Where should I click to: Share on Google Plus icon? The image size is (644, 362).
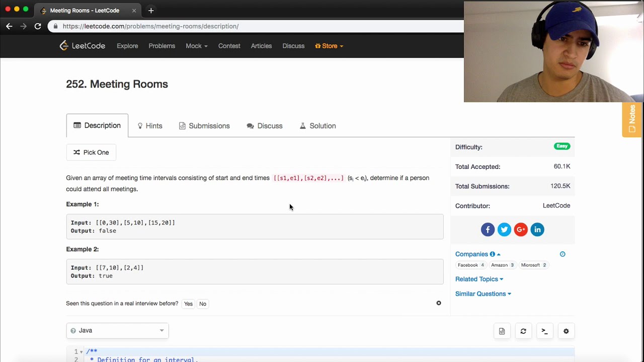coord(521,230)
